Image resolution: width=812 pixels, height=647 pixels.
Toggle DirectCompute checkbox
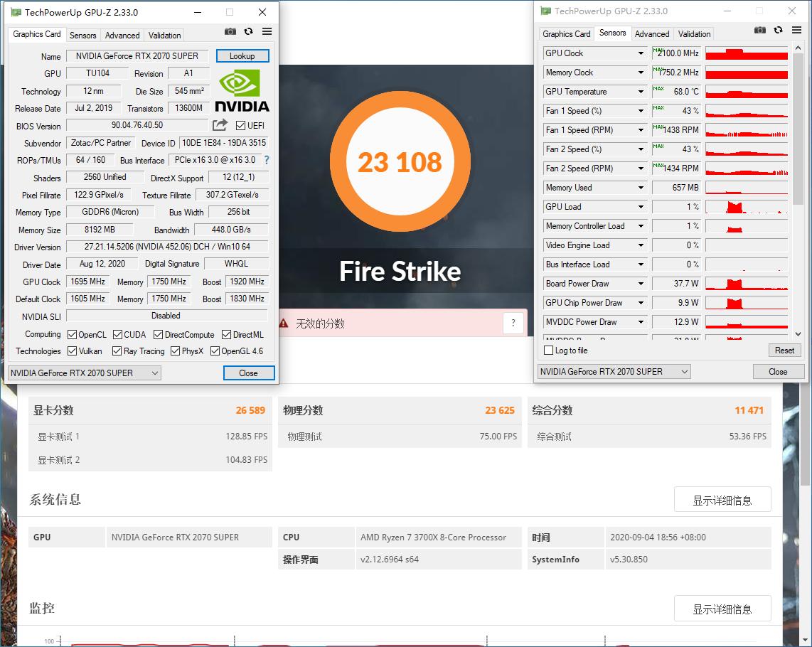point(158,335)
